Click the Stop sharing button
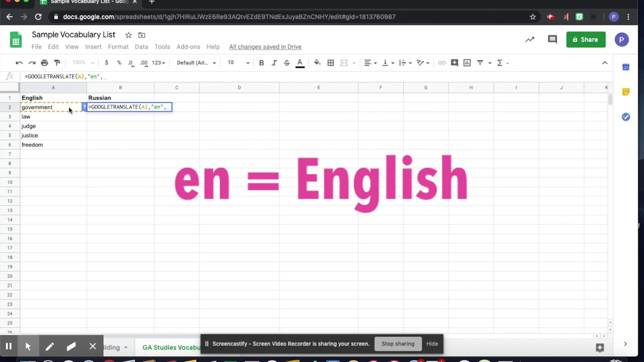The image size is (644, 362). pyautogui.click(x=398, y=344)
